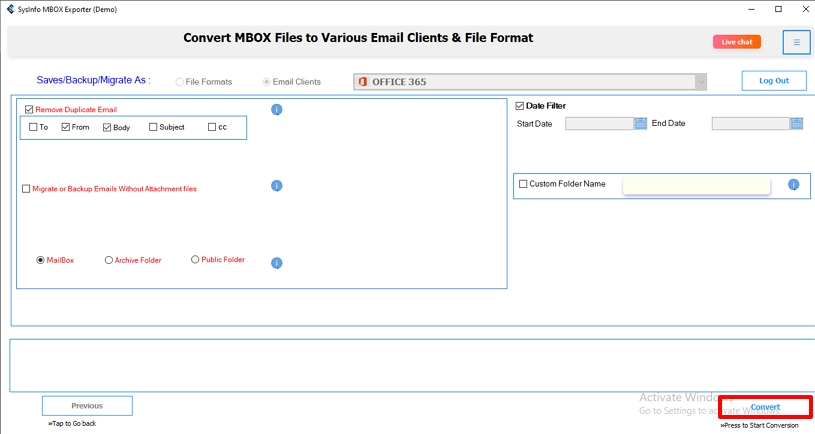Image resolution: width=815 pixels, height=434 pixels.
Task: Click the Log Out button
Action: coord(774,81)
